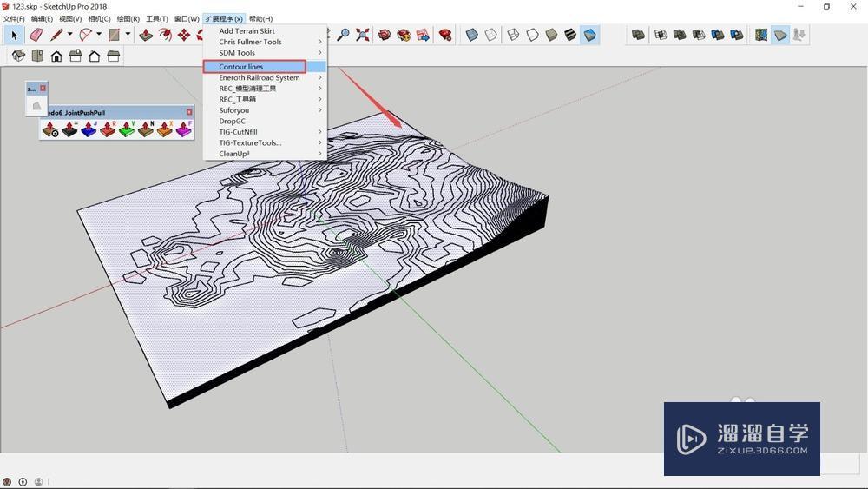This screenshot has width=868, height=489.
Task: Pick the Eraser tool
Action: pos(36,35)
